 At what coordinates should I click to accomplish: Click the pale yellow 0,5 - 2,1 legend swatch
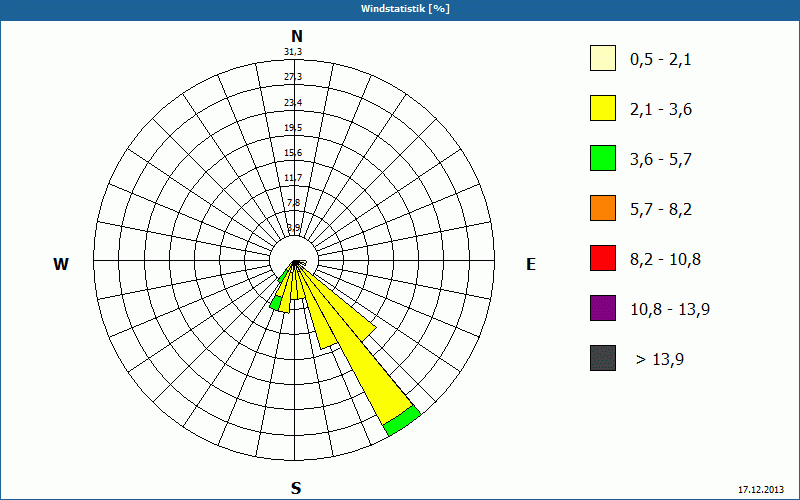point(603,58)
